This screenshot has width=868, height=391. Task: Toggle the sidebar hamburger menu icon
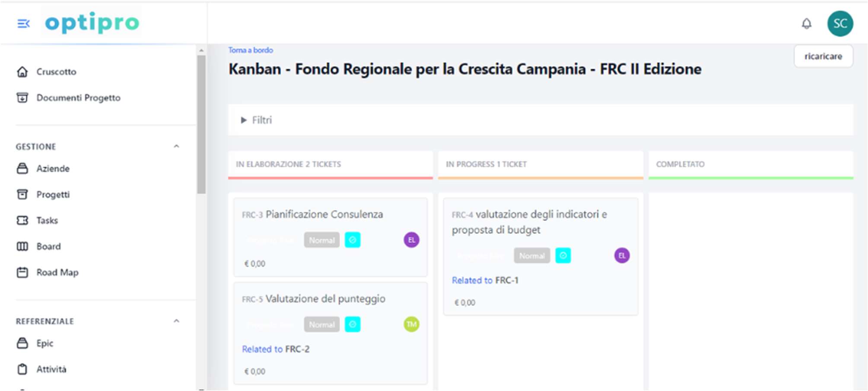coord(23,23)
